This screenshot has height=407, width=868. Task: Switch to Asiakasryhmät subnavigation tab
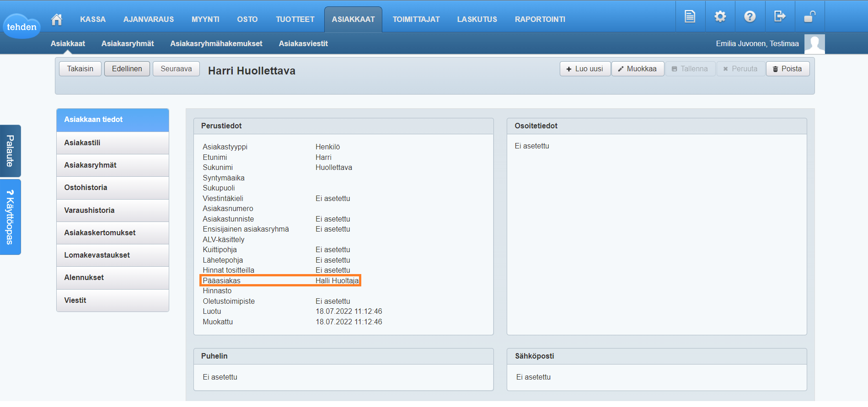tap(128, 43)
